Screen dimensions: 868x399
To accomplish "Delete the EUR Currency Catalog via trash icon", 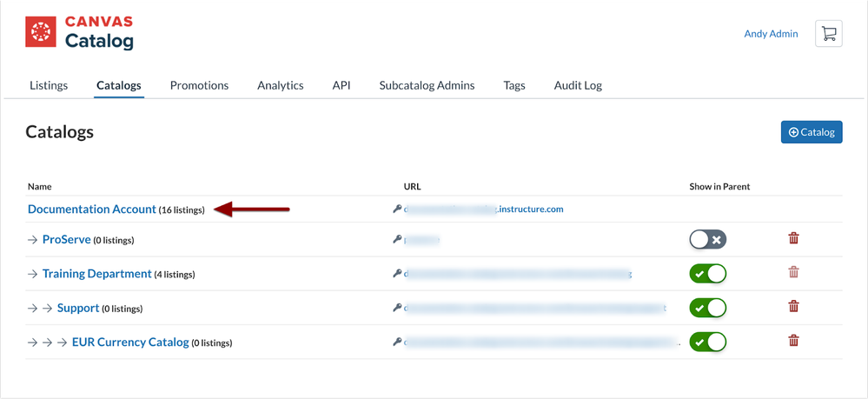I will tap(793, 340).
